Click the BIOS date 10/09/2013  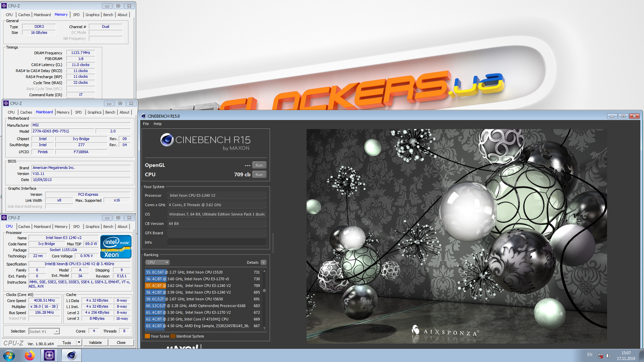tap(81, 180)
